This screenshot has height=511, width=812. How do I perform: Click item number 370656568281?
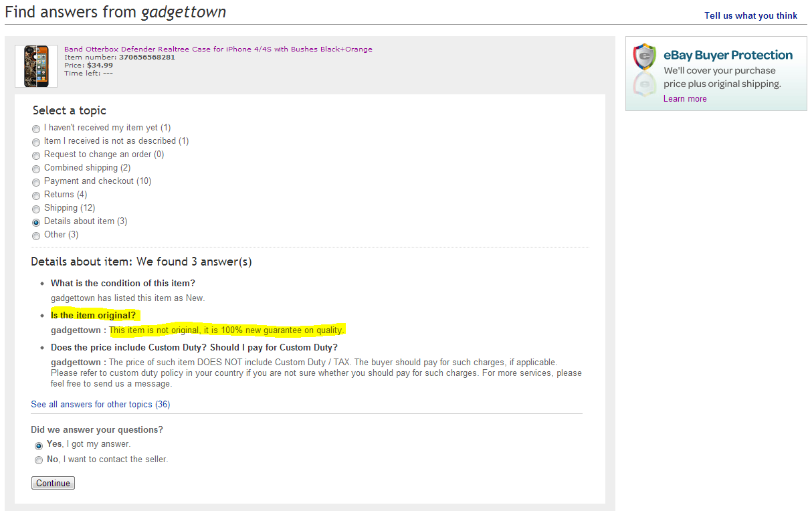(x=147, y=58)
